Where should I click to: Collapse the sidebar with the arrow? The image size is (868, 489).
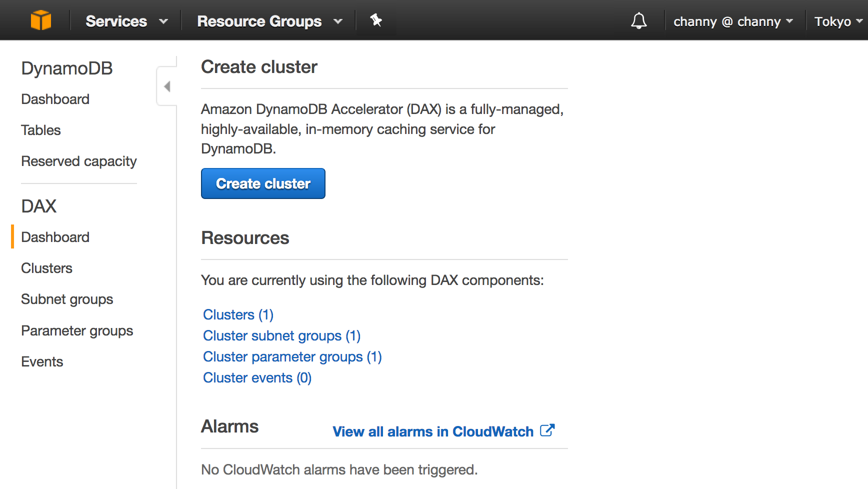167,86
